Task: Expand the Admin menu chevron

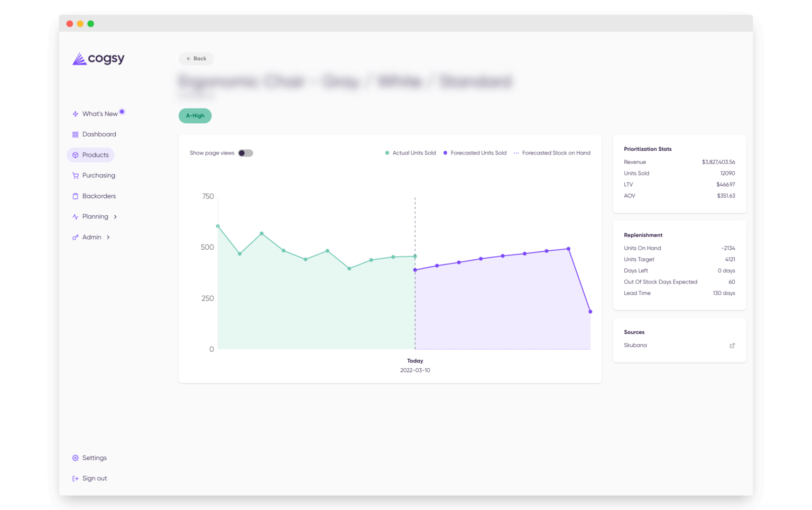Action: [x=108, y=237]
